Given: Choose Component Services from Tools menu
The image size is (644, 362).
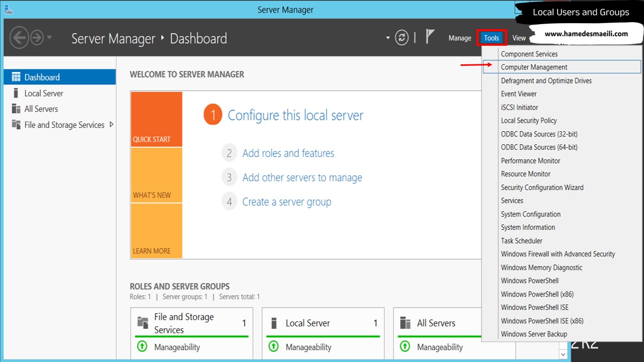Looking at the screenshot, I should coord(562,54).
